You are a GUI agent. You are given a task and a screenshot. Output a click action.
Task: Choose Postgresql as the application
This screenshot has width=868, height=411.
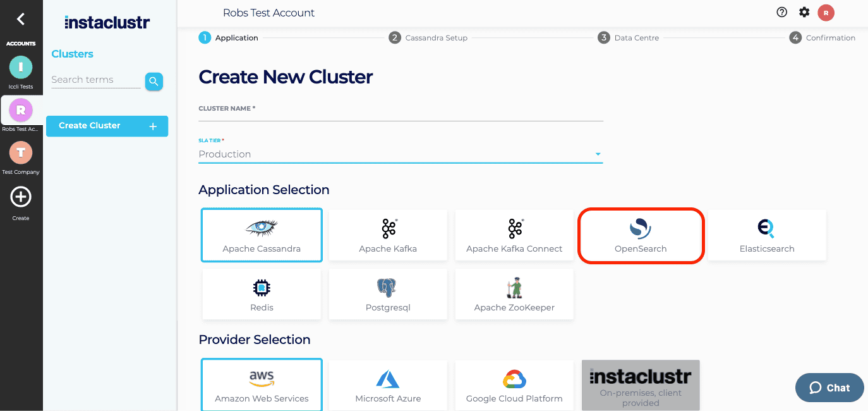[x=388, y=294]
